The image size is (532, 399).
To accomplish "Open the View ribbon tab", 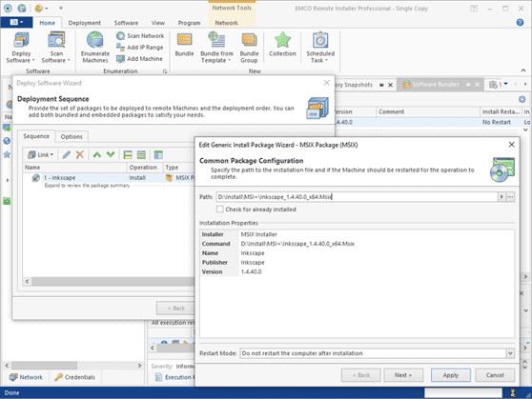I will [x=158, y=23].
